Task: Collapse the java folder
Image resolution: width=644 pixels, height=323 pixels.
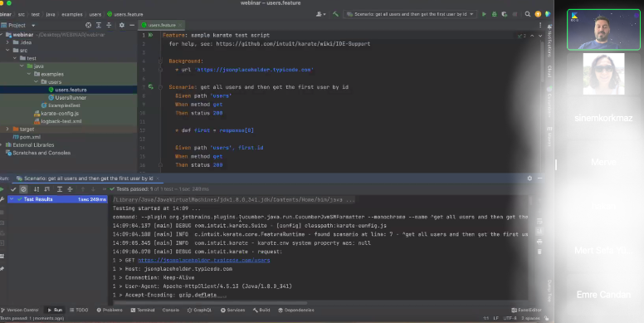Action: (x=22, y=66)
